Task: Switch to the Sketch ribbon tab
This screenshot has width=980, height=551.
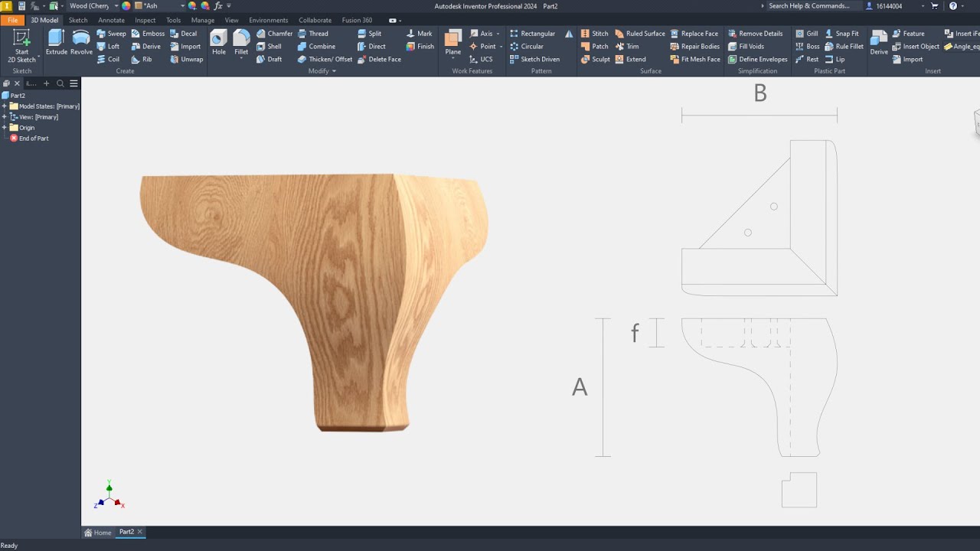Action: 78,21
